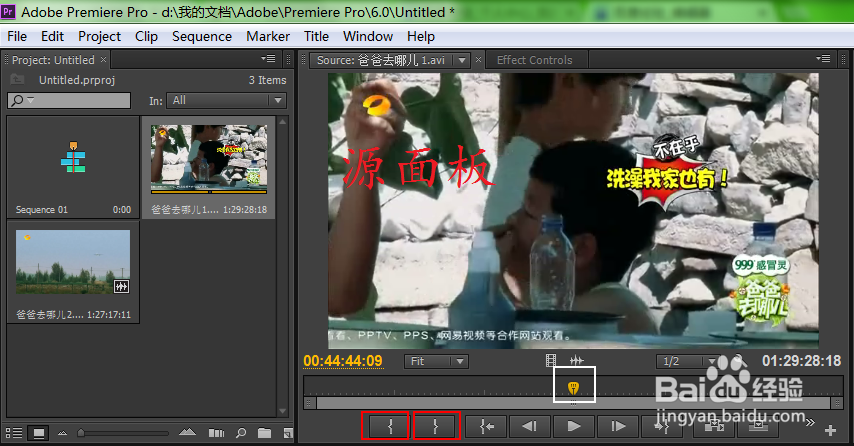Play the source clip
The height and width of the screenshot is (446, 854).
[574, 426]
